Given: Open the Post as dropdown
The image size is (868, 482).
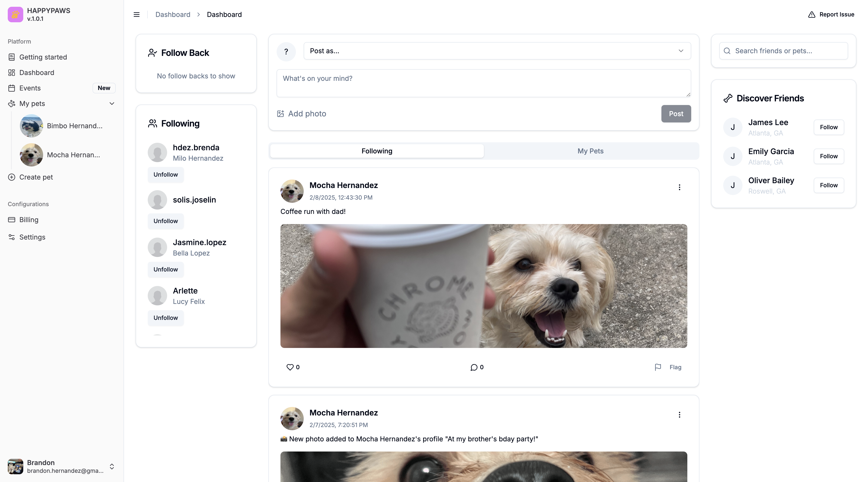Looking at the screenshot, I should 497,51.
